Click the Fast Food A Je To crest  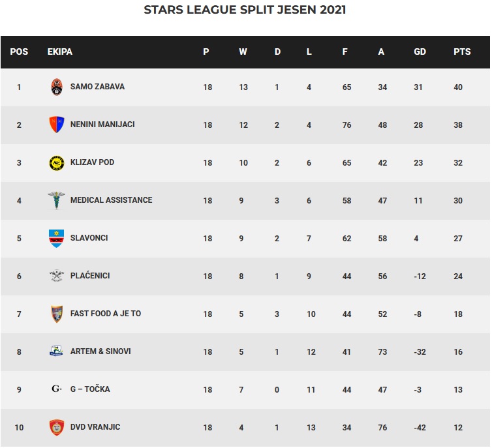pos(57,314)
